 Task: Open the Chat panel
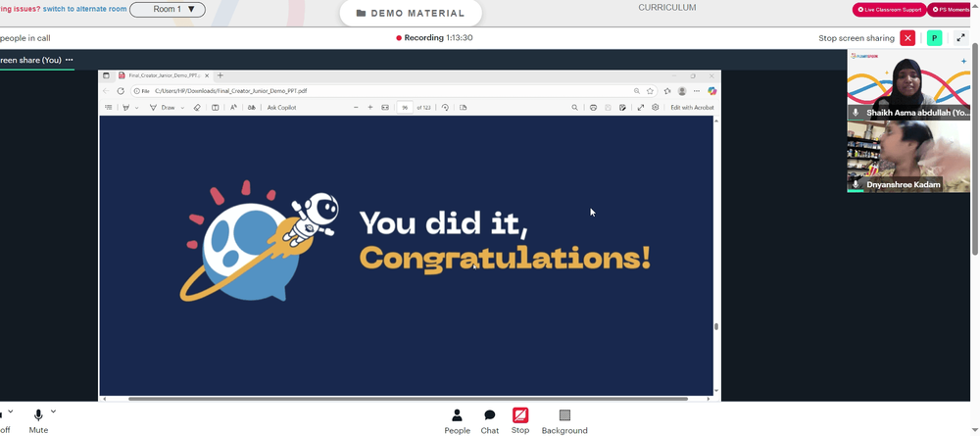click(x=489, y=420)
